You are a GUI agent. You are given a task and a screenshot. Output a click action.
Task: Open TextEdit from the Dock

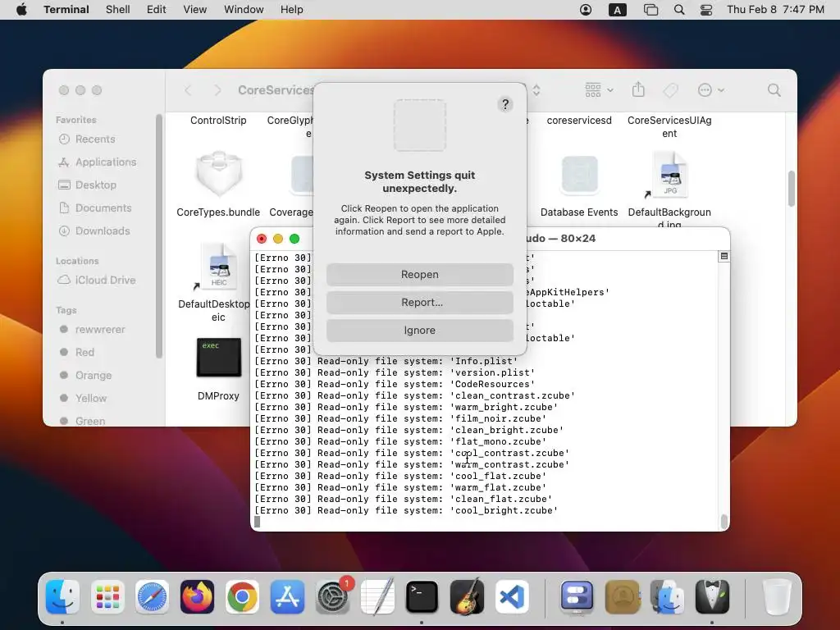(x=377, y=596)
